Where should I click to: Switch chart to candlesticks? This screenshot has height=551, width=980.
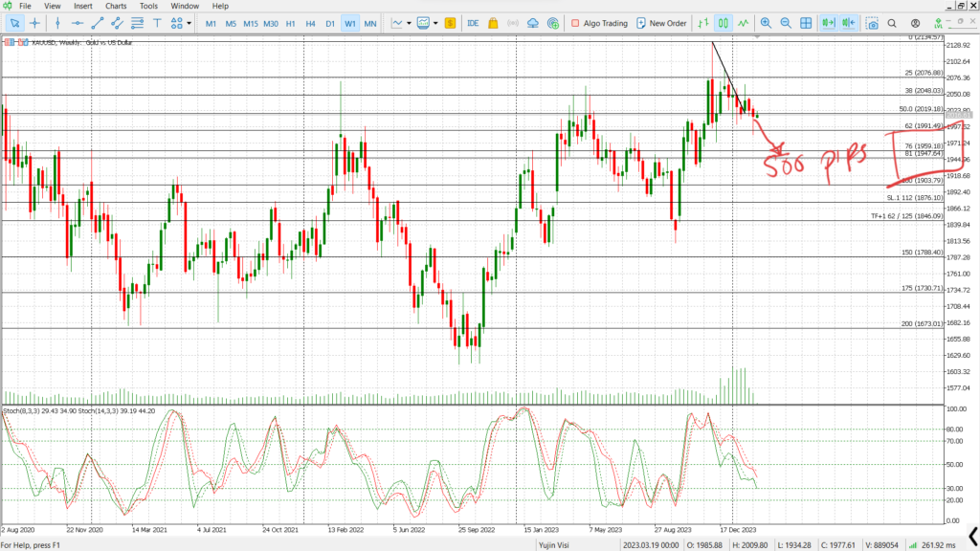pos(724,23)
